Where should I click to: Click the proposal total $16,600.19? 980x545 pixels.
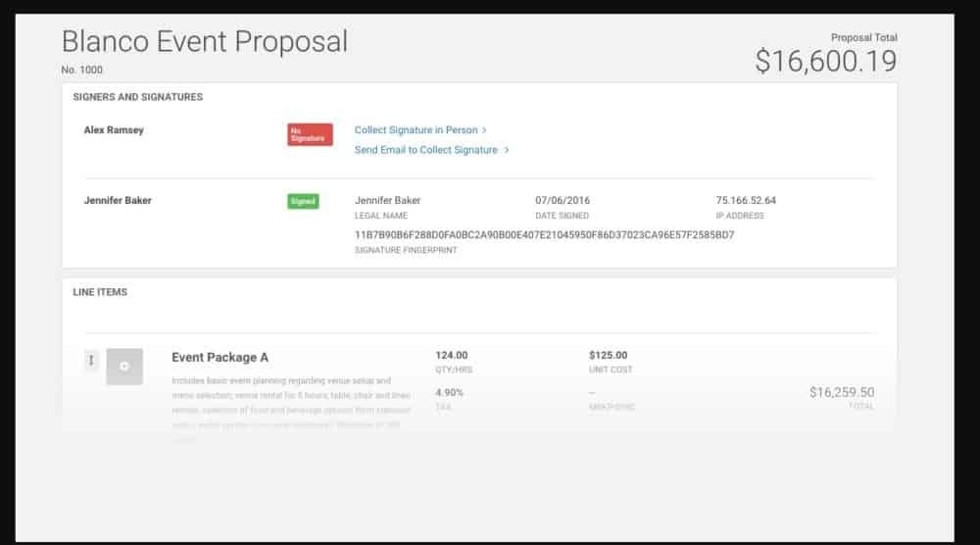pyautogui.click(x=825, y=61)
